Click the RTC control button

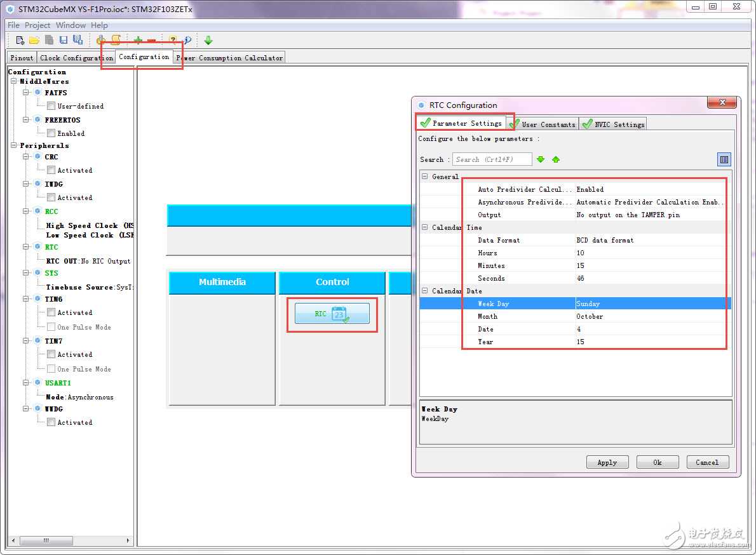click(x=332, y=314)
